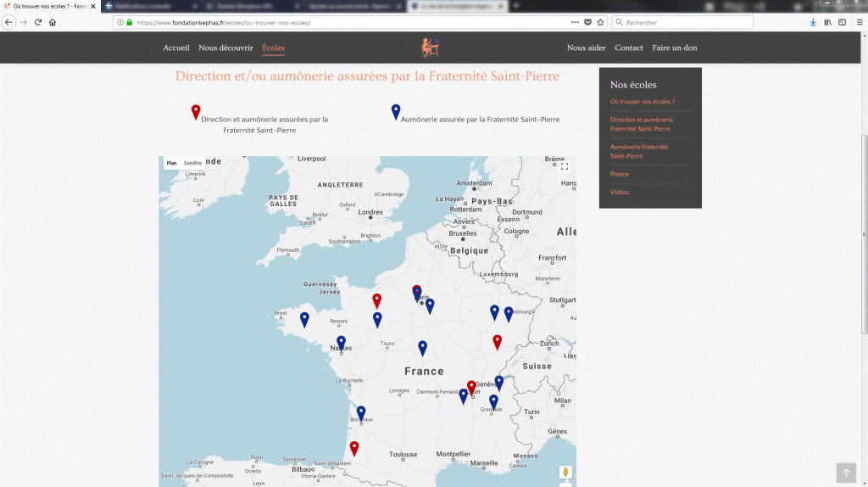Viewport: 868px width, 487px height.
Task: Toggle the map fullscreen view
Action: tap(565, 166)
